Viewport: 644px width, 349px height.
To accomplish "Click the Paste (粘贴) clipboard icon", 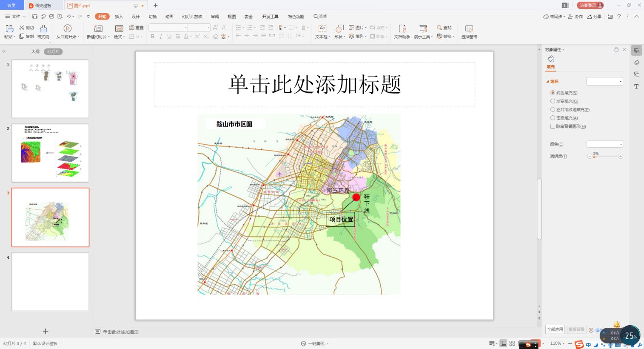I will 9,29.
